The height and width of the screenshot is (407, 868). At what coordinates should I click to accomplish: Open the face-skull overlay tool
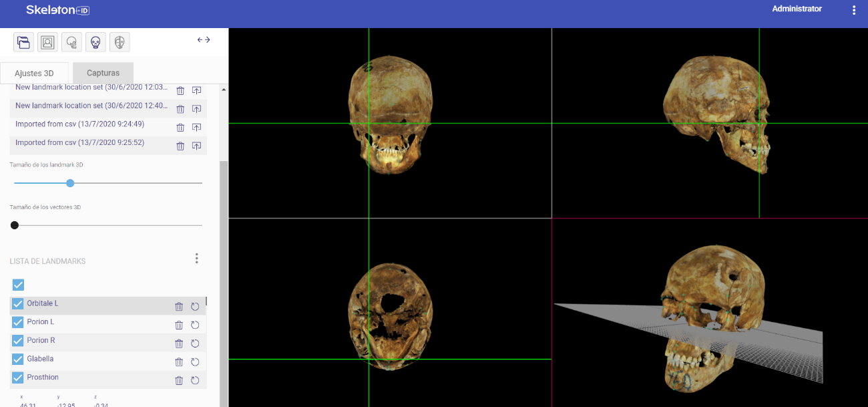coord(120,42)
